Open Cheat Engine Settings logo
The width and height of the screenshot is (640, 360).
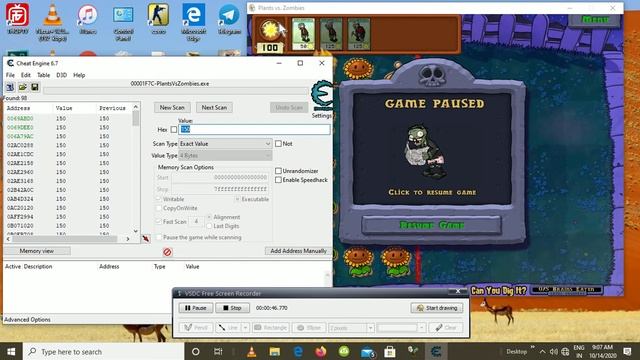tap(322, 96)
